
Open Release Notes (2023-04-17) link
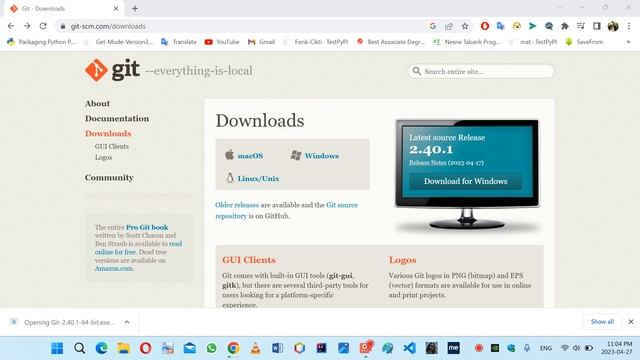click(447, 163)
